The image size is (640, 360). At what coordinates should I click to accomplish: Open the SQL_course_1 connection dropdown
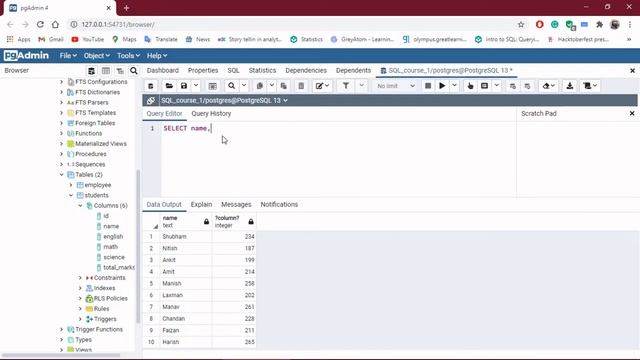(224, 100)
